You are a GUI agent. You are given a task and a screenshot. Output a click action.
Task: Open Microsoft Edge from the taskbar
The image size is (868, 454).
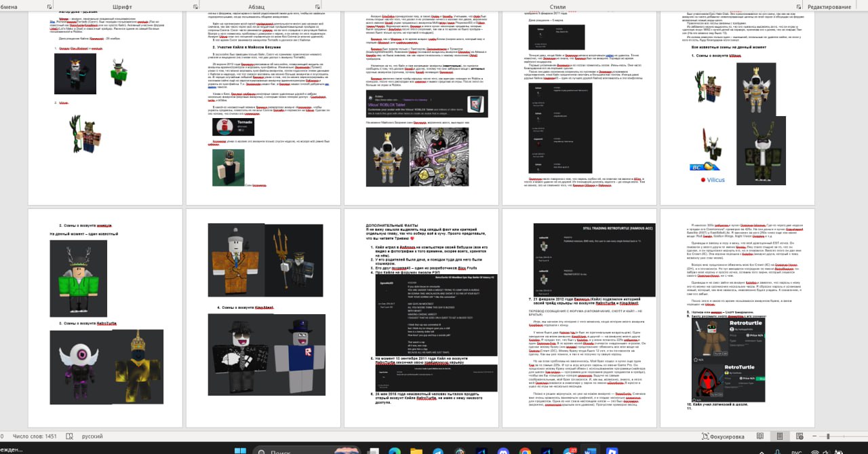click(x=394, y=451)
